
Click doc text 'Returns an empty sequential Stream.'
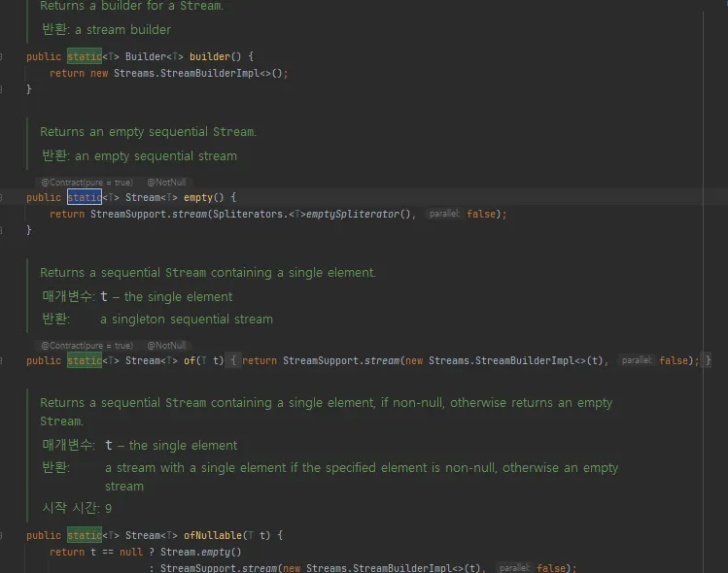pos(148,132)
